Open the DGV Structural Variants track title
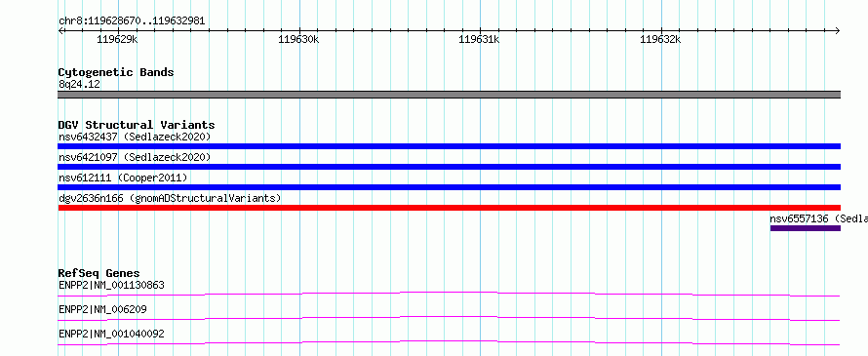868x356 pixels. [137, 125]
